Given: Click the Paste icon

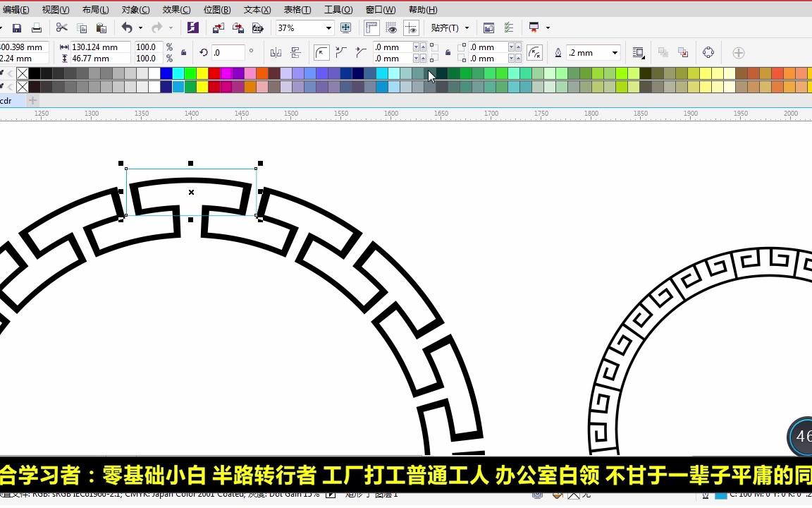Looking at the screenshot, I should [x=101, y=28].
